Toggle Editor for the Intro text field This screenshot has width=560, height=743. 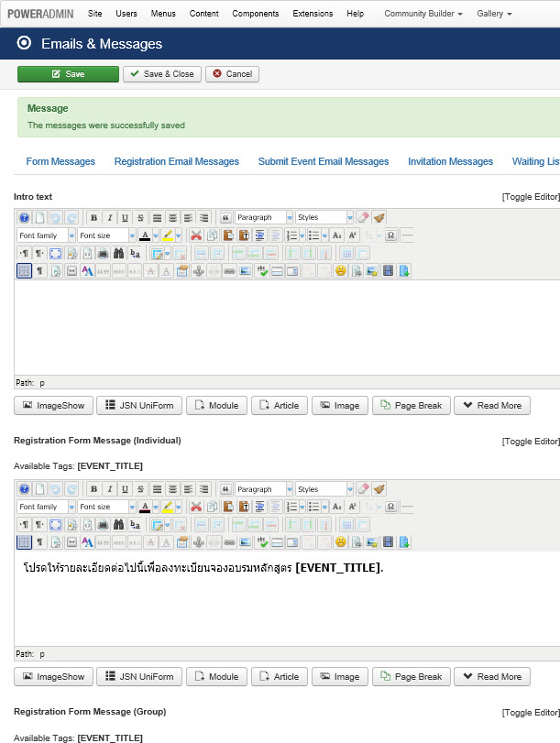point(530,197)
